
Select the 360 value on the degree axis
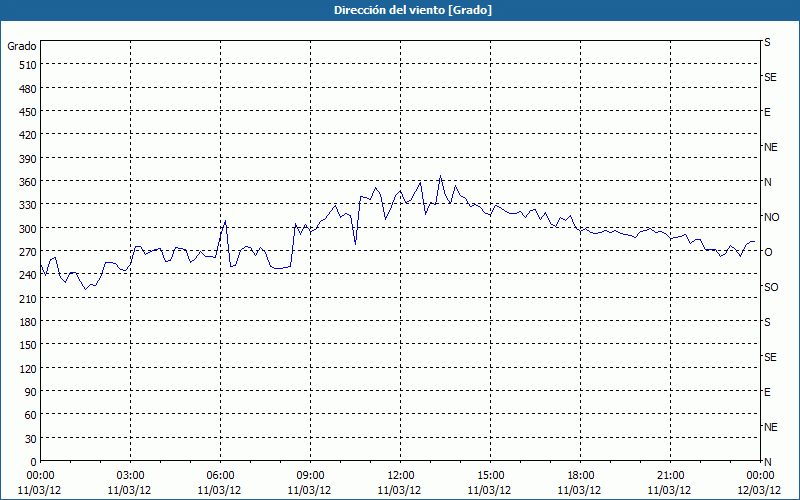pyautogui.click(x=28, y=182)
